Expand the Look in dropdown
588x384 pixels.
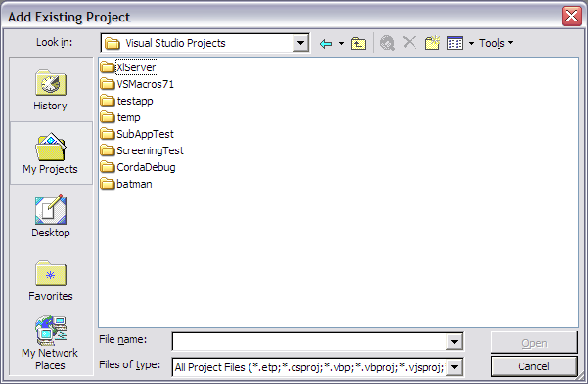point(300,43)
